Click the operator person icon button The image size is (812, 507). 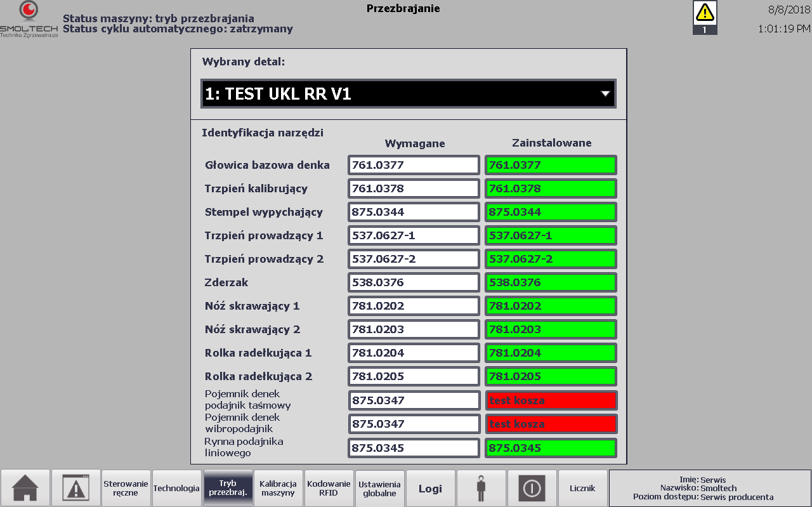click(x=481, y=488)
